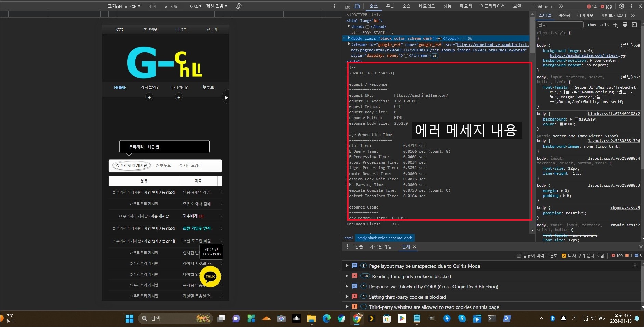Screen dimensions: 644x327
Task: Open the iPhone XR device dropdown
Action: 124,6
